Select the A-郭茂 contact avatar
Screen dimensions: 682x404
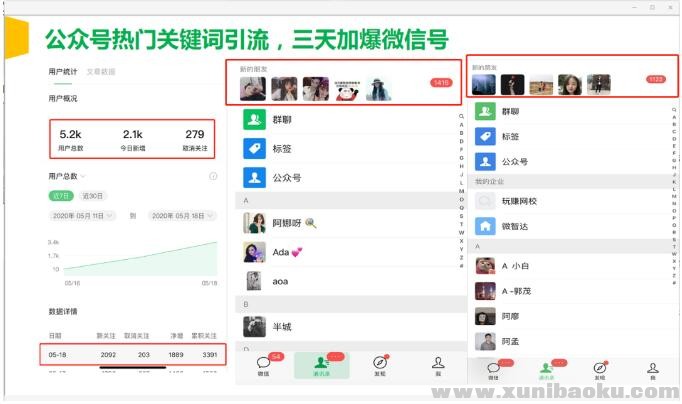[x=485, y=291]
